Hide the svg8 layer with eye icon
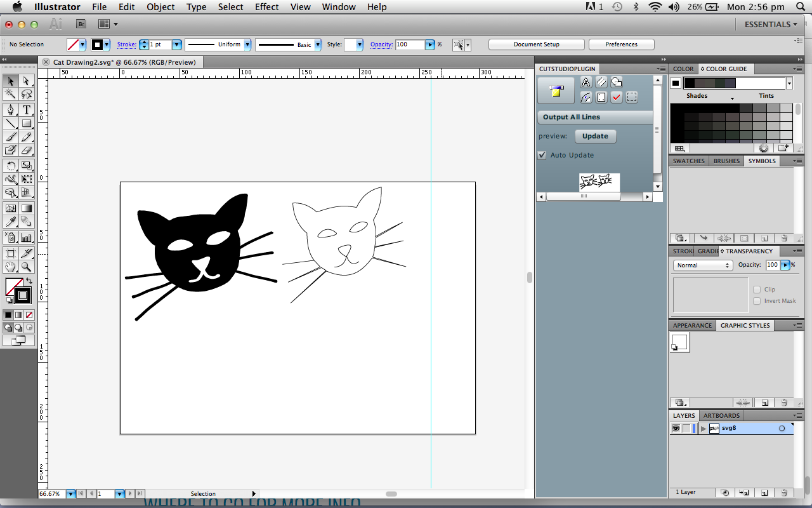Viewport: 812px width, 508px height. [x=676, y=429]
